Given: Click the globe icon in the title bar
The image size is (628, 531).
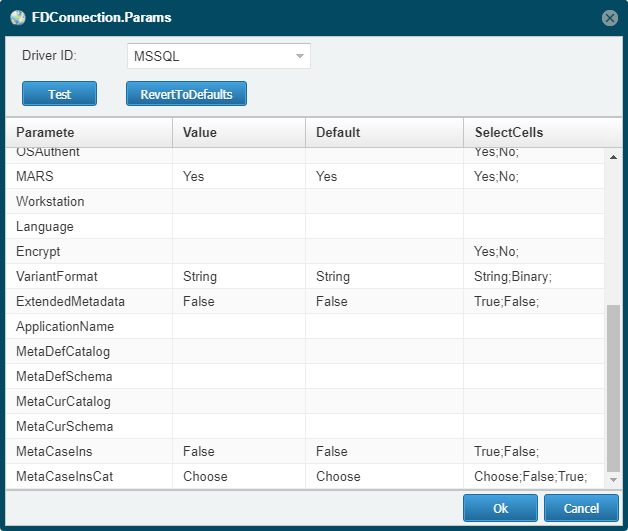Looking at the screenshot, I should click(x=18, y=18).
